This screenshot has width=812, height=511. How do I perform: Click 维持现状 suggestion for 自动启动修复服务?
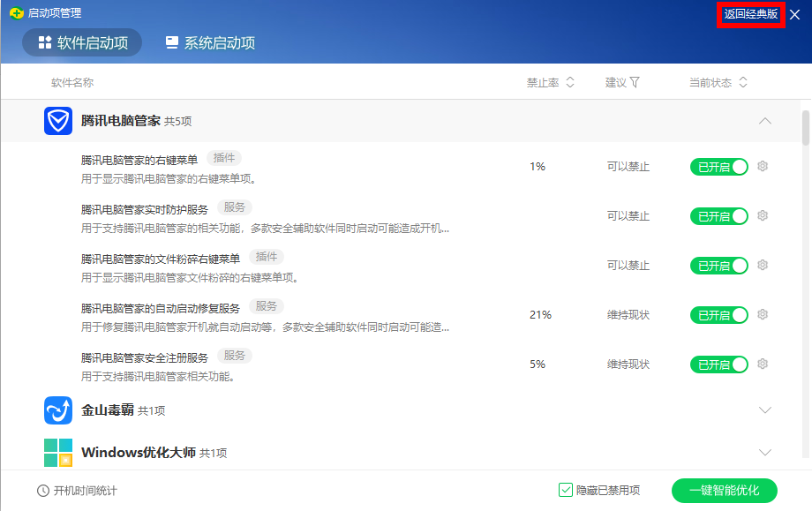tap(628, 315)
